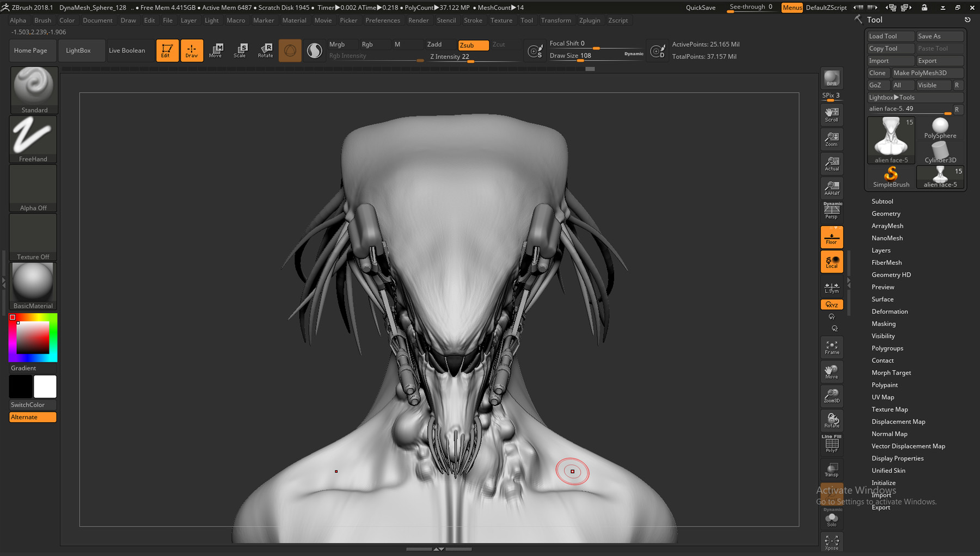
Task: Activate the Edit mode icon
Action: tap(167, 50)
